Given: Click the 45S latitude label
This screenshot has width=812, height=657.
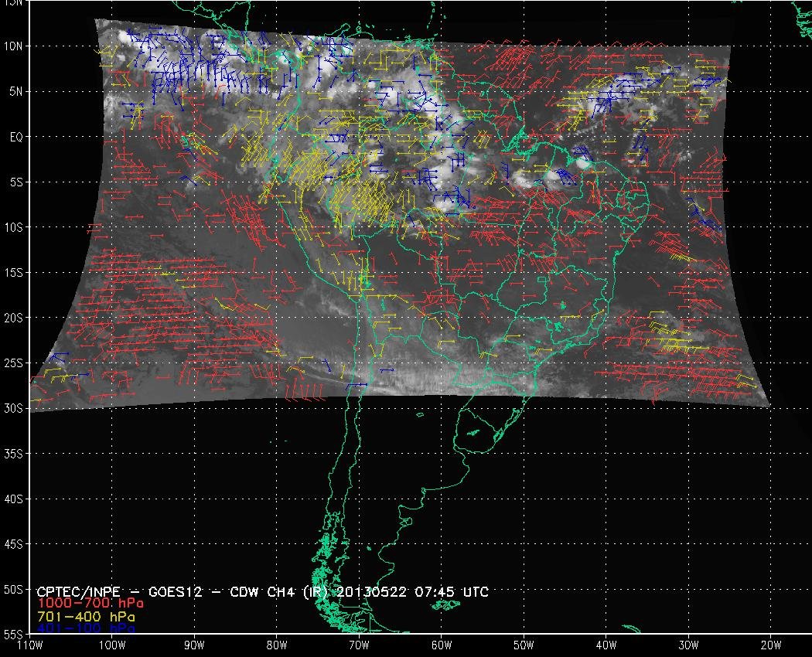Looking at the screenshot, I should click(15, 544).
